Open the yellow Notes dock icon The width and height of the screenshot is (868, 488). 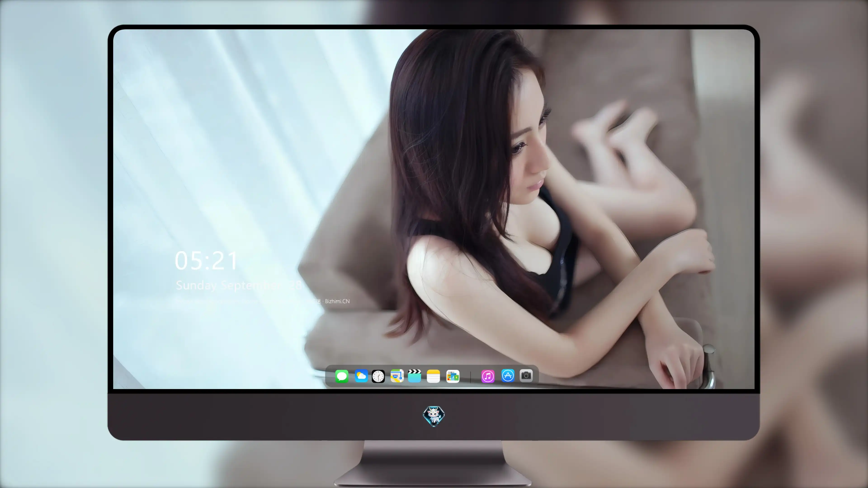pyautogui.click(x=433, y=376)
